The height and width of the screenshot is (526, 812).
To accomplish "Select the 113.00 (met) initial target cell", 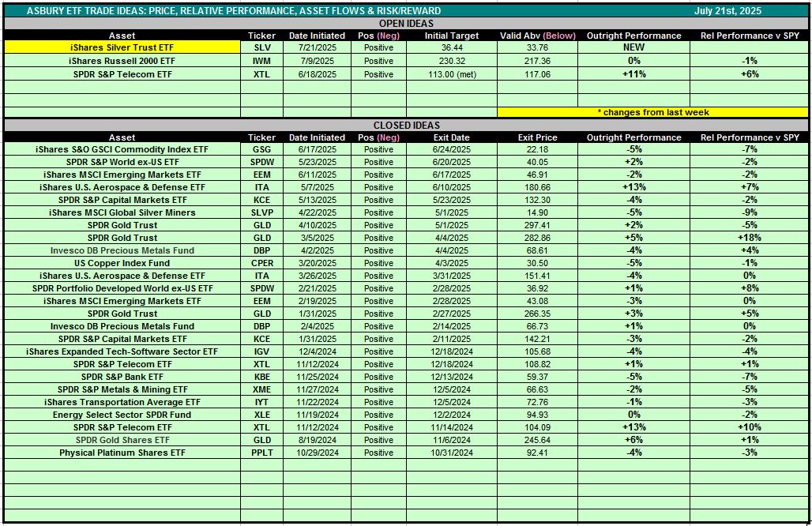I will tap(451, 74).
